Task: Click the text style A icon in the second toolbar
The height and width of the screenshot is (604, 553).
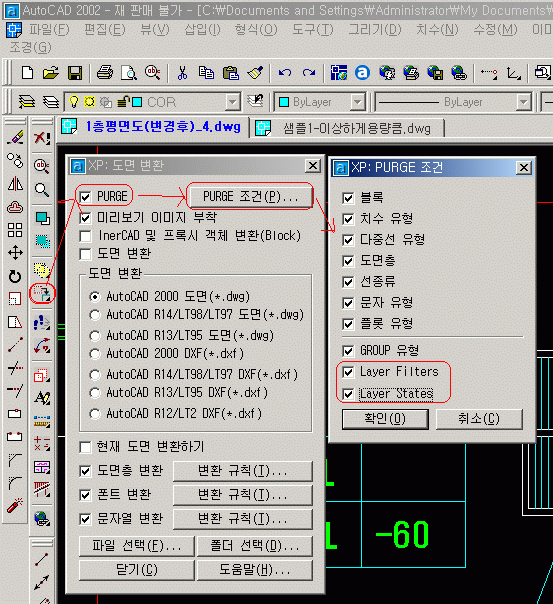Action: pos(42,398)
